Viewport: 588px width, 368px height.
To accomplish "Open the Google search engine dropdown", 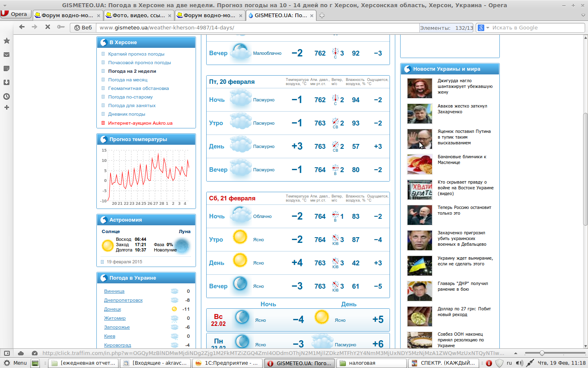I will (483, 28).
